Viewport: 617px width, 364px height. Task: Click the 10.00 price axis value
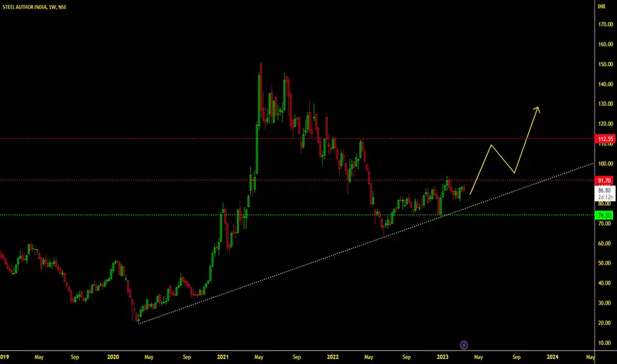tap(604, 343)
